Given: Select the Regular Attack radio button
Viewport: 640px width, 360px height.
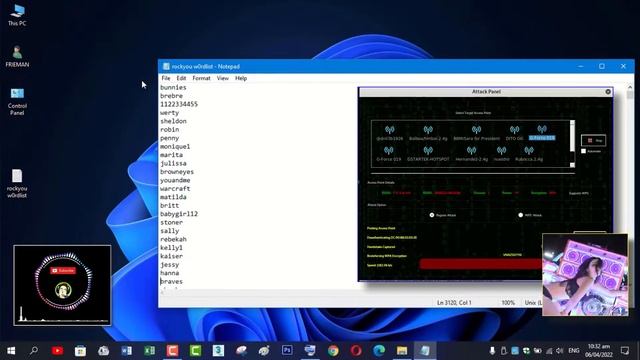Looking at the screenshot, I should pos(432,215).
